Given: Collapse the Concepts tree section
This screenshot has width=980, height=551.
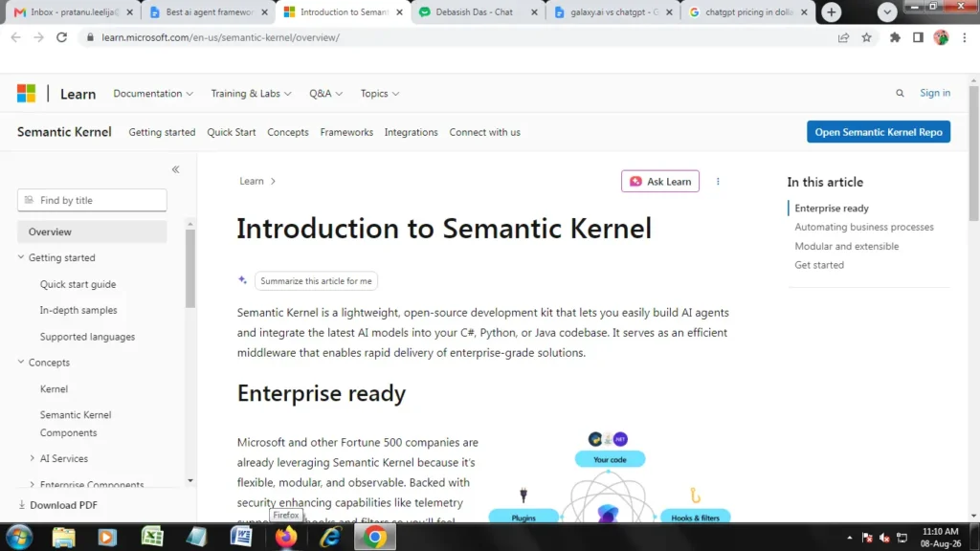Looking at the screenshot, I should pos(21,362).
